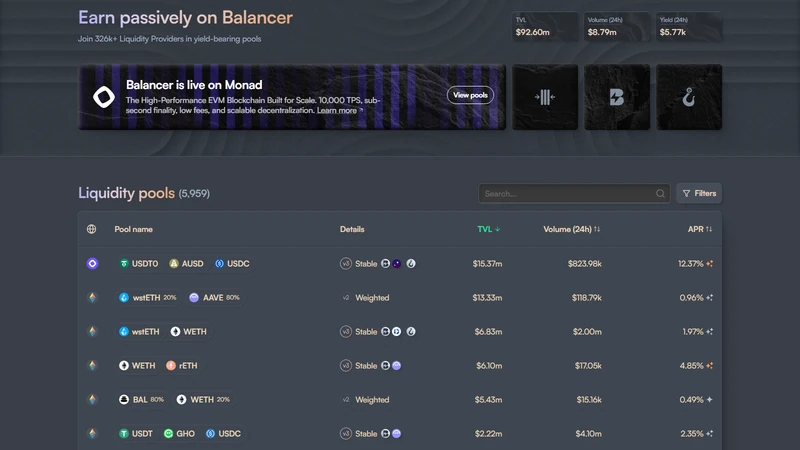Click the hook icon on wstETH WETH row
The image size is (800, 450).
point(411,332)
